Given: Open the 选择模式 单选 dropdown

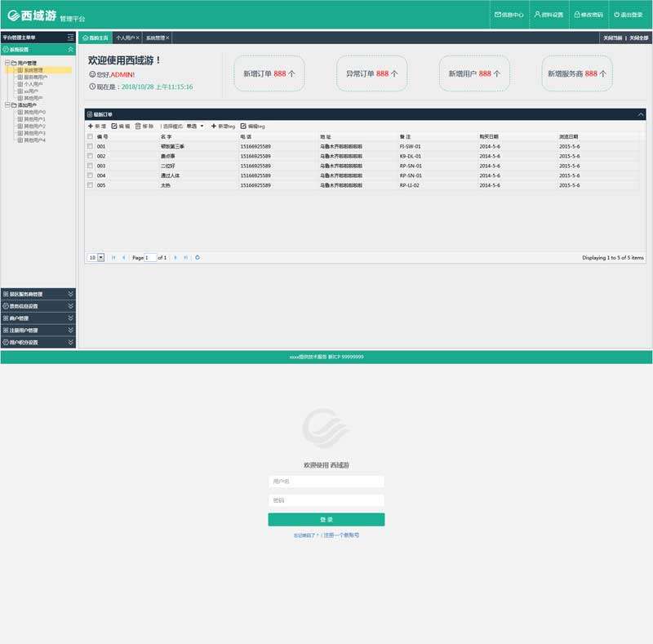Looking at the screenshot, I should [196, 127].
